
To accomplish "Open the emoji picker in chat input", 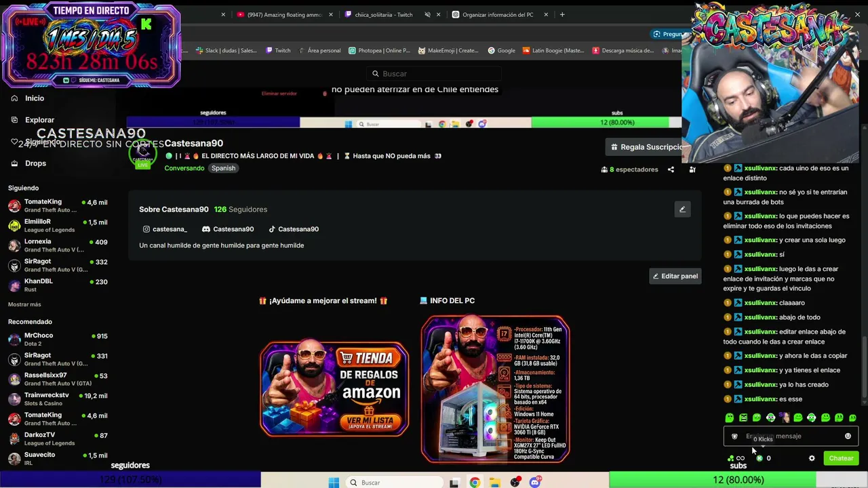I will (x=848, y=436).
